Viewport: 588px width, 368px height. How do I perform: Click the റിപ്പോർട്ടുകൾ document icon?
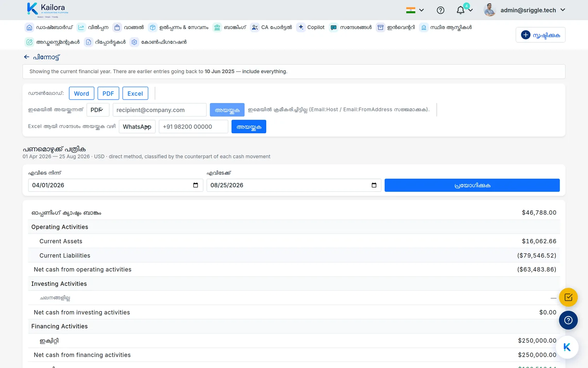(89, 42)
